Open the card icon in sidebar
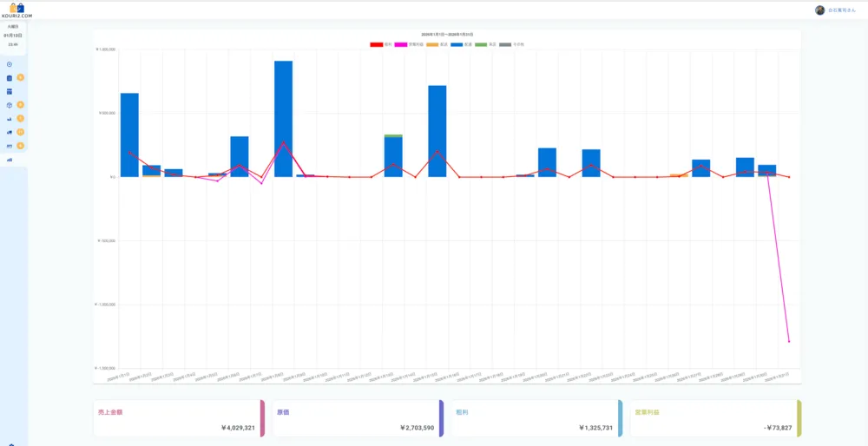The width and height of the screenshot is (868, 446). 10,146
